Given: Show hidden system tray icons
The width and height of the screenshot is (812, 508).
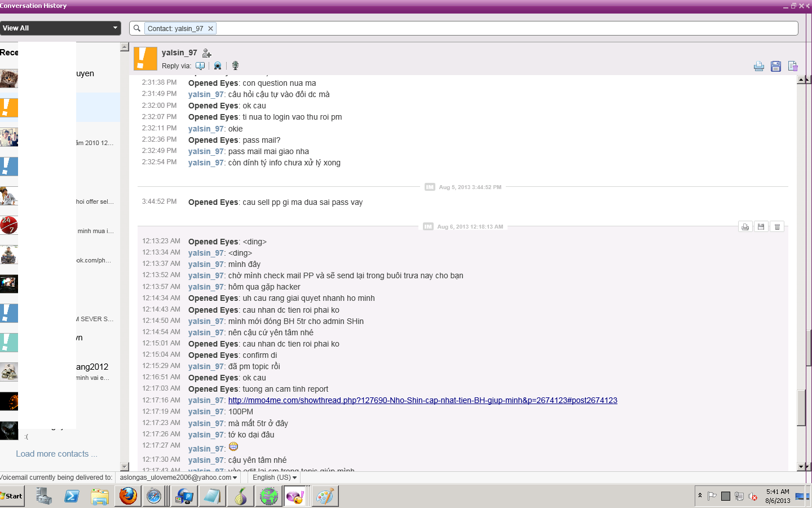Looking at the screenshot, I should pos(700,496).
